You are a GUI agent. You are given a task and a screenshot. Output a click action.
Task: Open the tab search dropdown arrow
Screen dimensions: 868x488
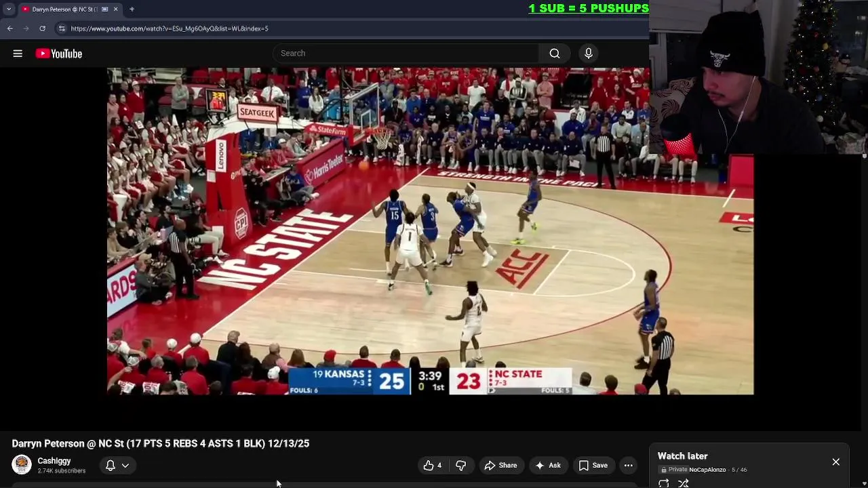[x=8, y=9]
